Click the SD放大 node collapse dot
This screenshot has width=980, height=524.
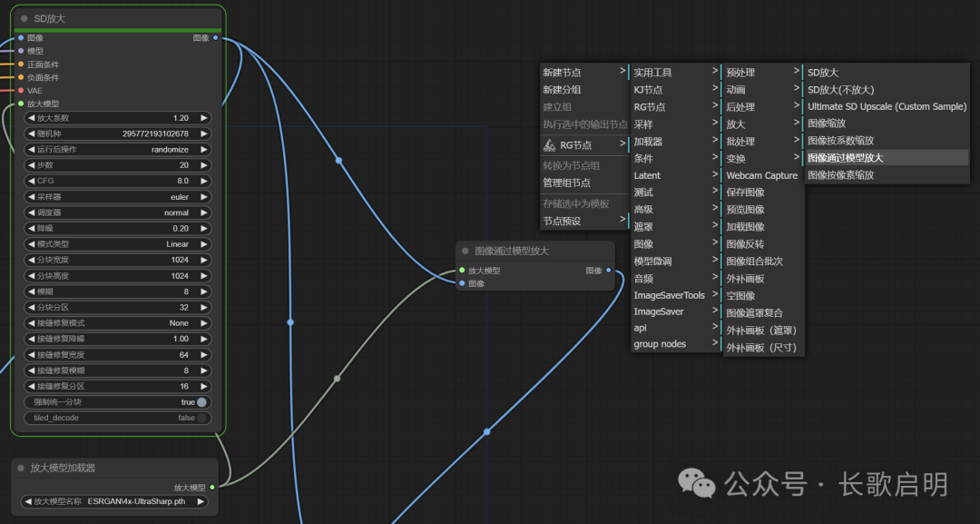coord(24,19)
